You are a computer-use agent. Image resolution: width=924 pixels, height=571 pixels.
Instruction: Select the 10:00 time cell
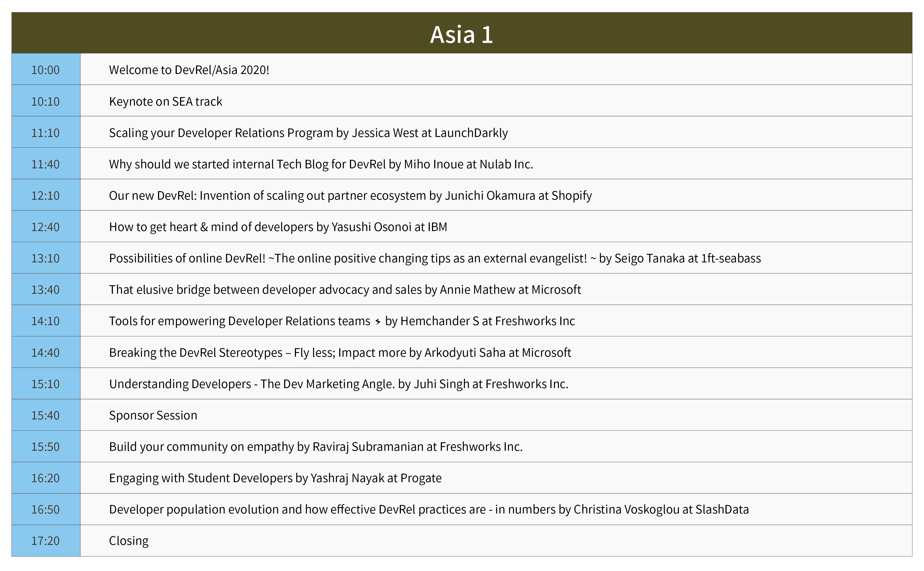pyautogui.click(x=45, y=70)
